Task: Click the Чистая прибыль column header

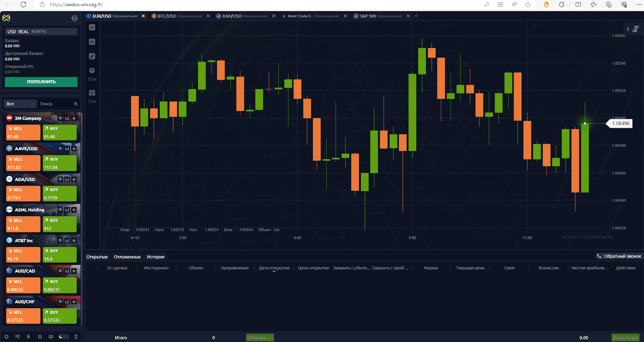Action: (x=588, y=268)
